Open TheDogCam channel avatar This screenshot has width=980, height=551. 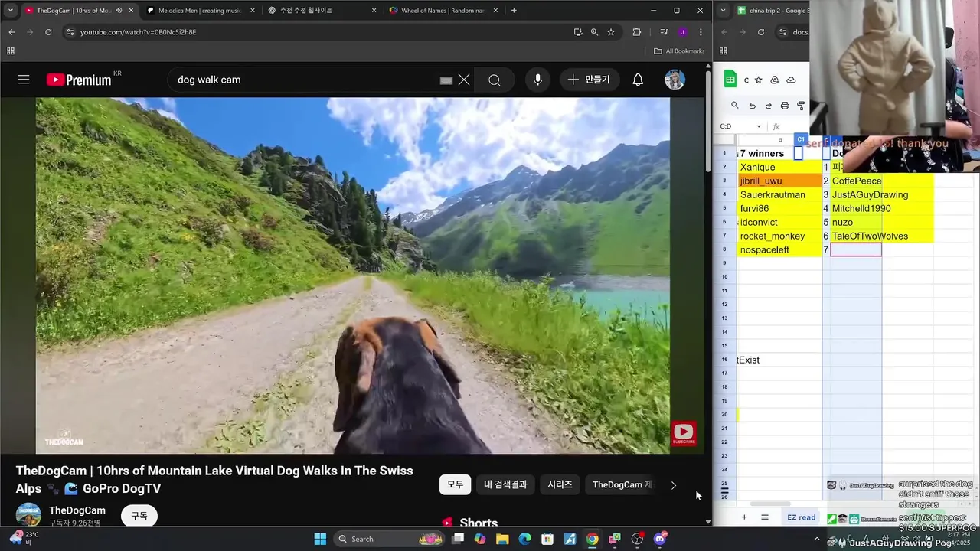tap(29, 514)
